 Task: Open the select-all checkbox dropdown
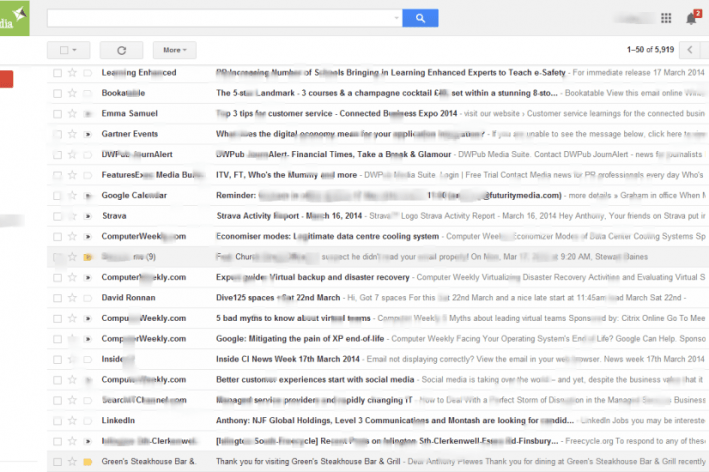click(68, 50)
